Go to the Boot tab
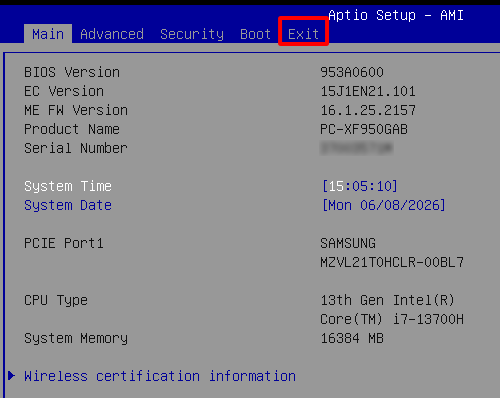The height and width of the screenshot is (398, 500). [x=256, y=34]
